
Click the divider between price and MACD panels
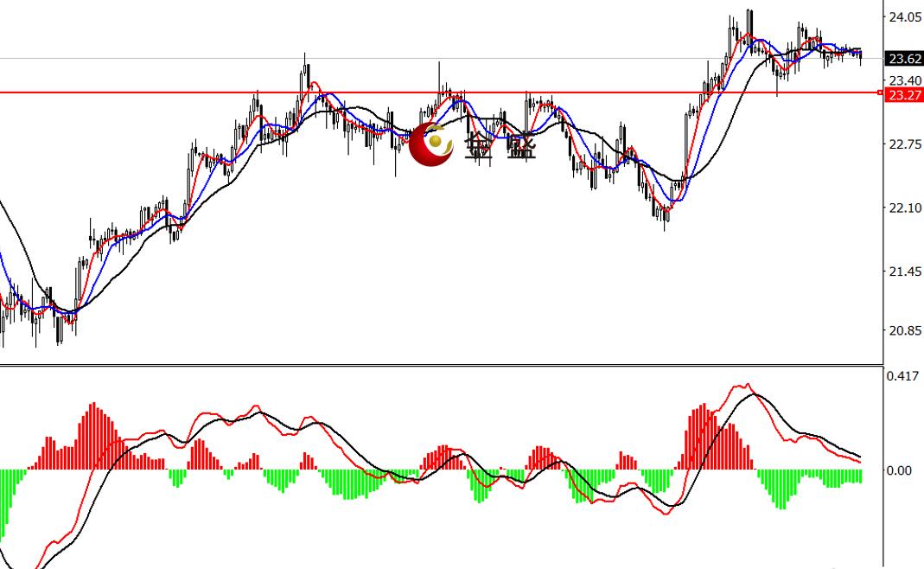441,364
